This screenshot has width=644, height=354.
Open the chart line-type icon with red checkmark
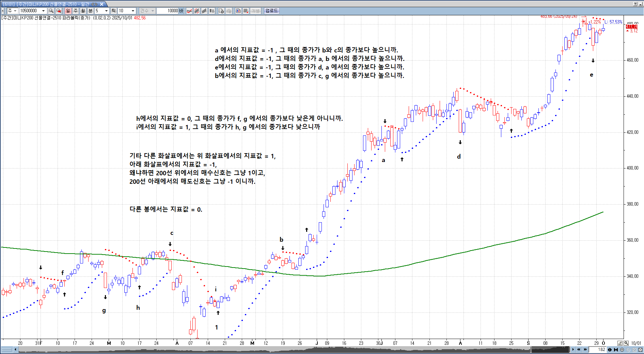click(189, 11)
